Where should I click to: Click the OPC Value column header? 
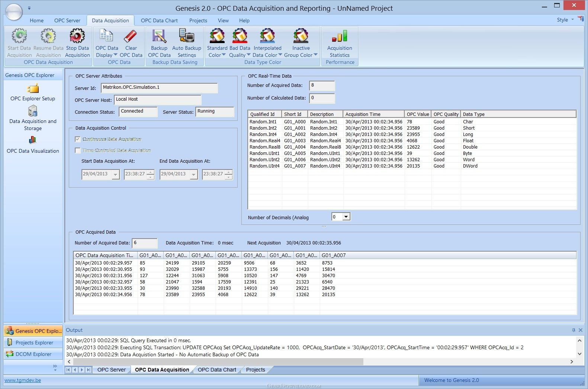click(x=418, y=114)
